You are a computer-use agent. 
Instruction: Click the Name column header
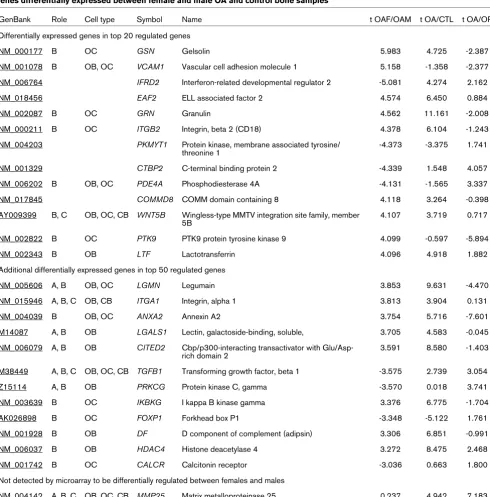click(192, 19)
